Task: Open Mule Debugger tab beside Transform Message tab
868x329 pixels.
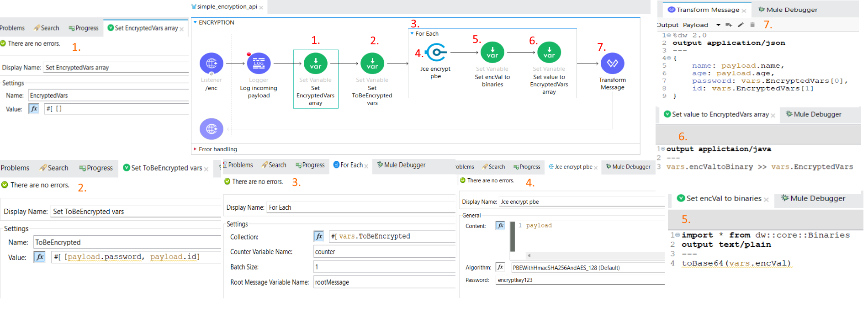Action: [788, 10]
